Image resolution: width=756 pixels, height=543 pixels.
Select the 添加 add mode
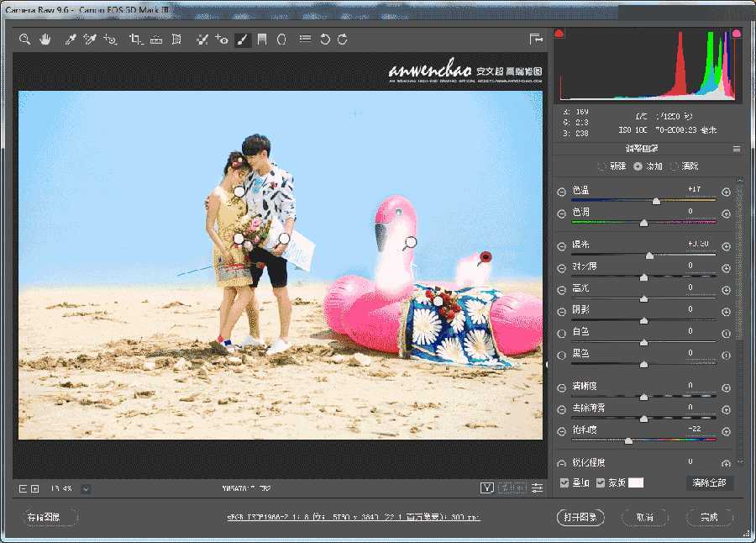637,166
